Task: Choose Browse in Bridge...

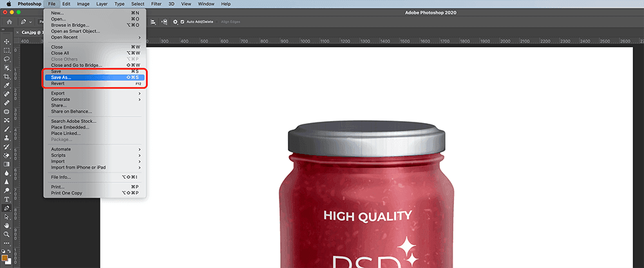Action: (x=95, y=26)
